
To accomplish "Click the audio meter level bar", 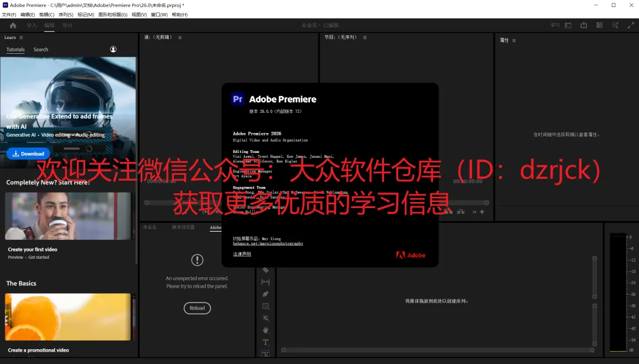I will click(x=618, y=292).
